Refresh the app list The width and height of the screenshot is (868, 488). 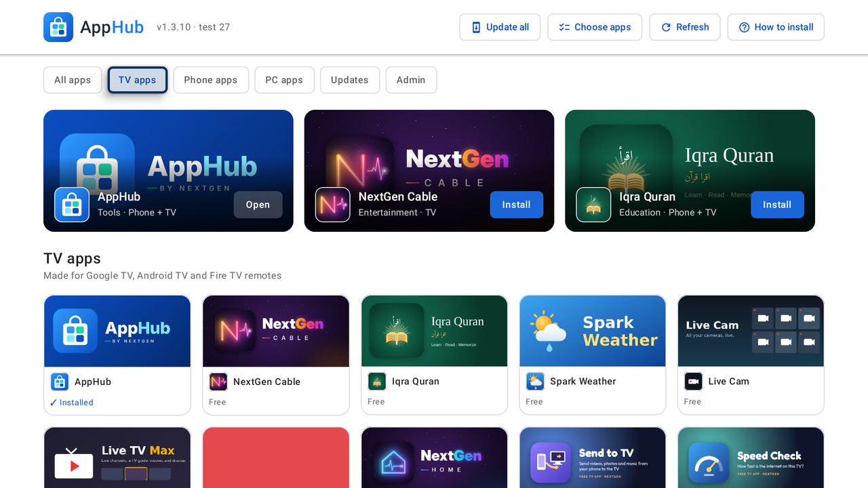click(685, 27)
